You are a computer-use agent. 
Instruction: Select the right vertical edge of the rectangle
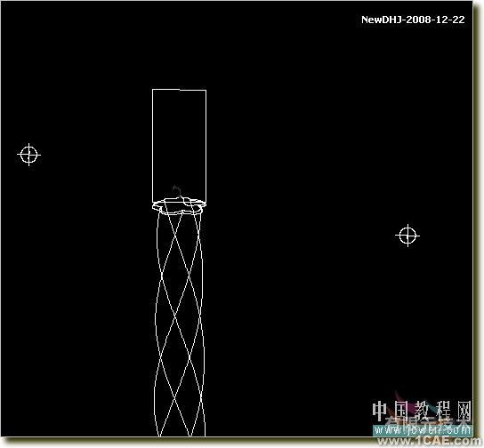[206, 146]
